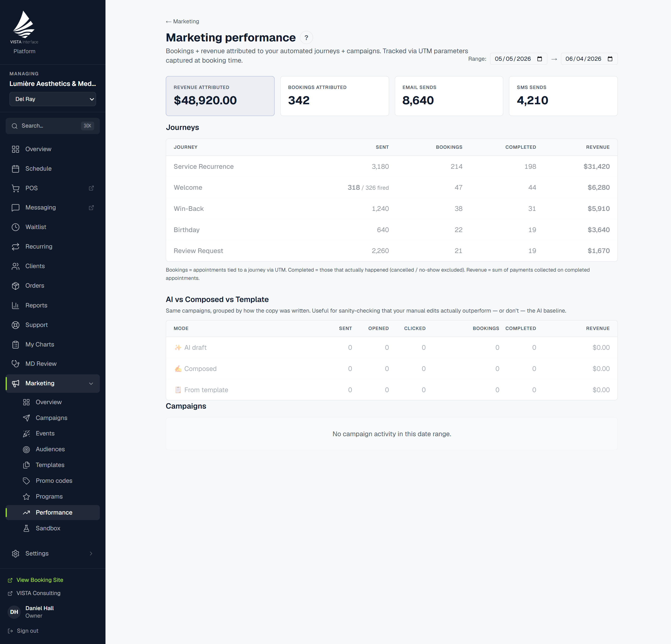Click the Composed mode row
This screenshot has height=644, width=671.
pyautogui.click(x=392, y=369)
